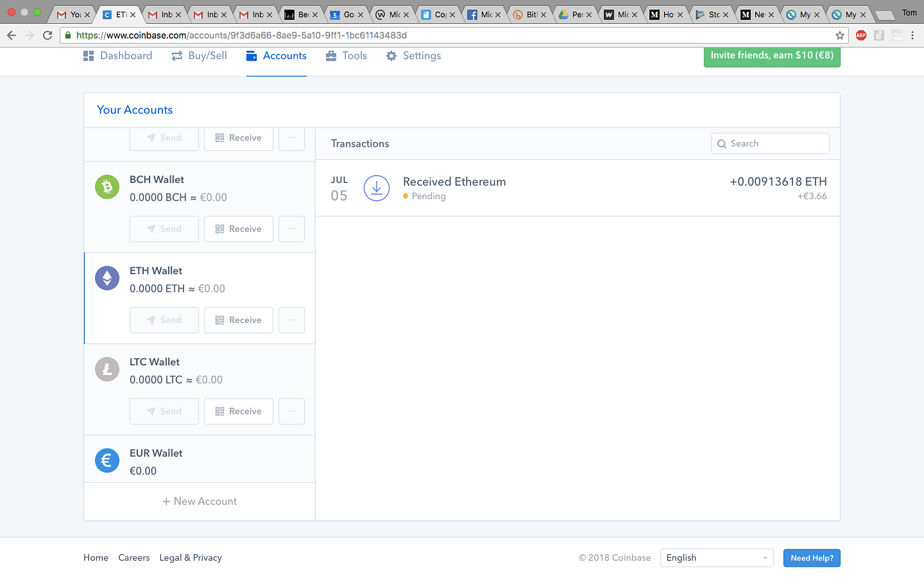Go to the Buy/Sell section
This screenshot has width=924, height=578.
pyautogui.click(x=199, y=56)
